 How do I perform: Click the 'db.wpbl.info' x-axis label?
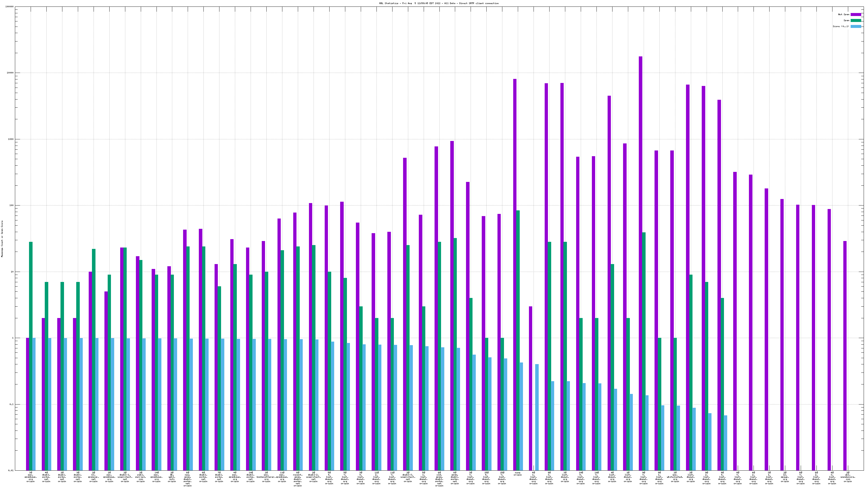pos(172,477)
